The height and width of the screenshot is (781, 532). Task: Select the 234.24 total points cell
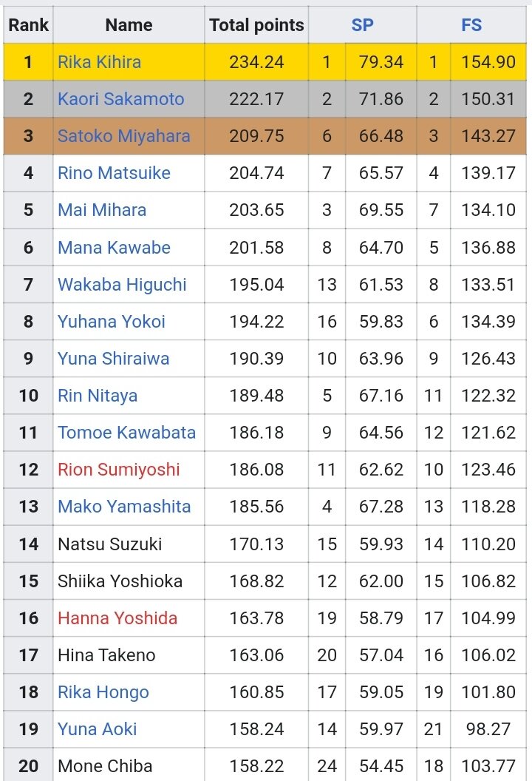256,62
